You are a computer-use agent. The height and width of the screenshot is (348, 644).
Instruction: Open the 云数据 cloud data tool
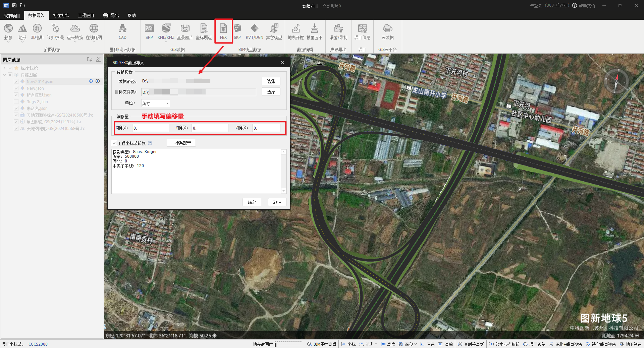coord(387,31)
